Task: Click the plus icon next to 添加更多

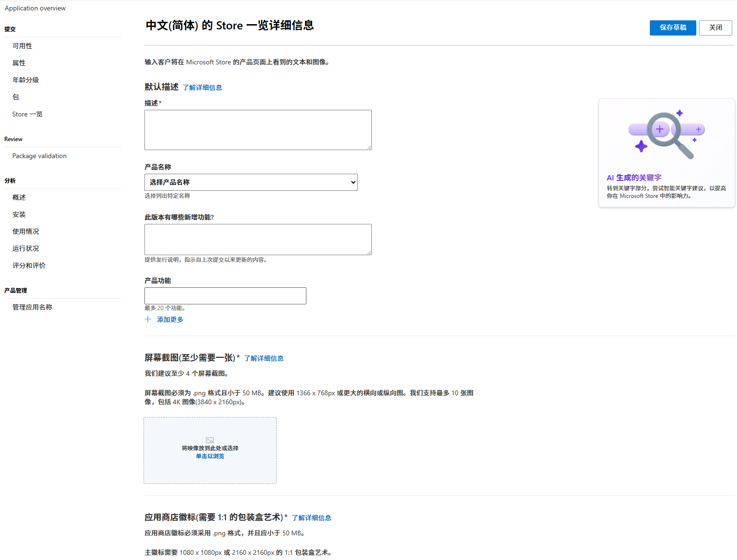Action: click(148, 319)
